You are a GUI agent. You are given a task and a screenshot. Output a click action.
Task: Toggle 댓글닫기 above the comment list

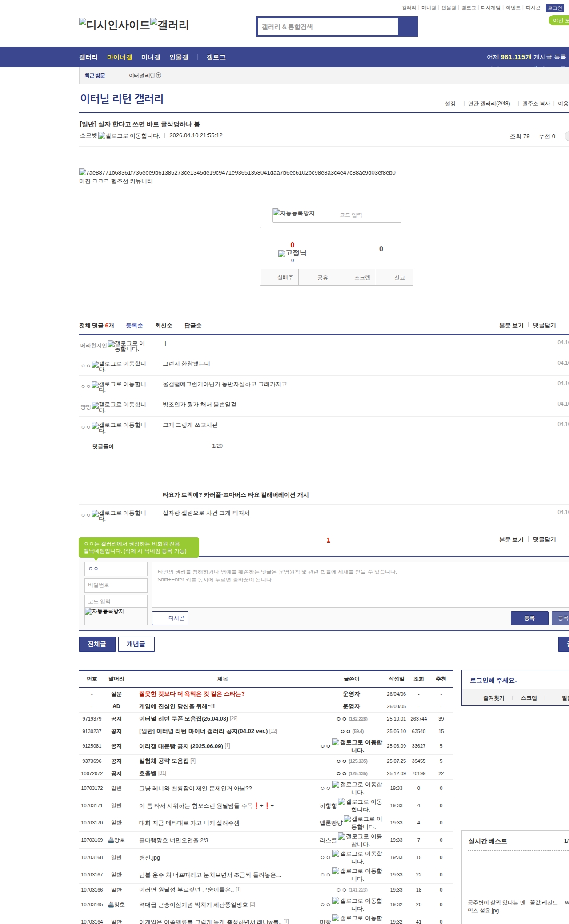545,325
